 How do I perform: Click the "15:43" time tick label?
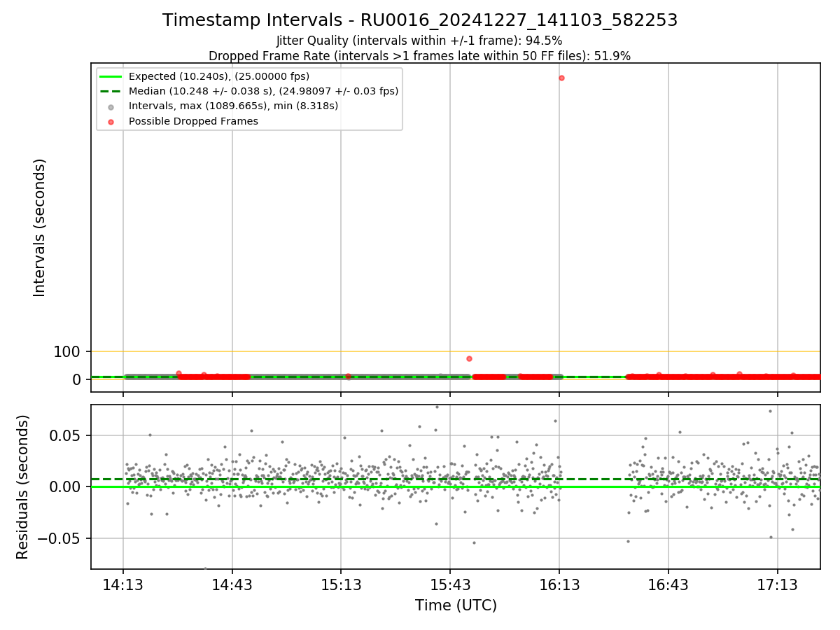[450, 584]
